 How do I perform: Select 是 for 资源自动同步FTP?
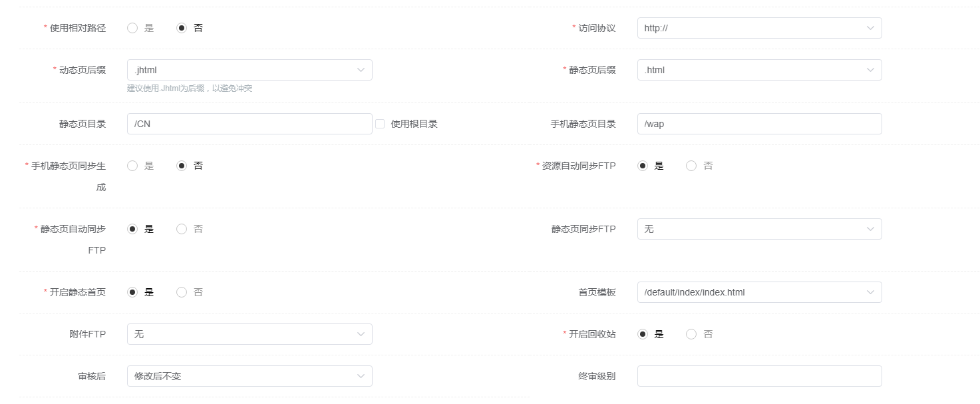click(643, 166)
